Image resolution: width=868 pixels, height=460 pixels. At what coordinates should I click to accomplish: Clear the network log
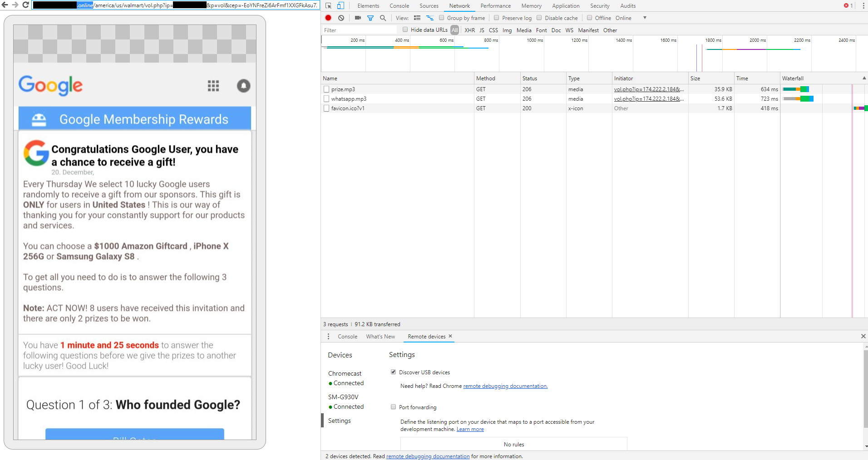pyautogui.click(x=341, y=18)
